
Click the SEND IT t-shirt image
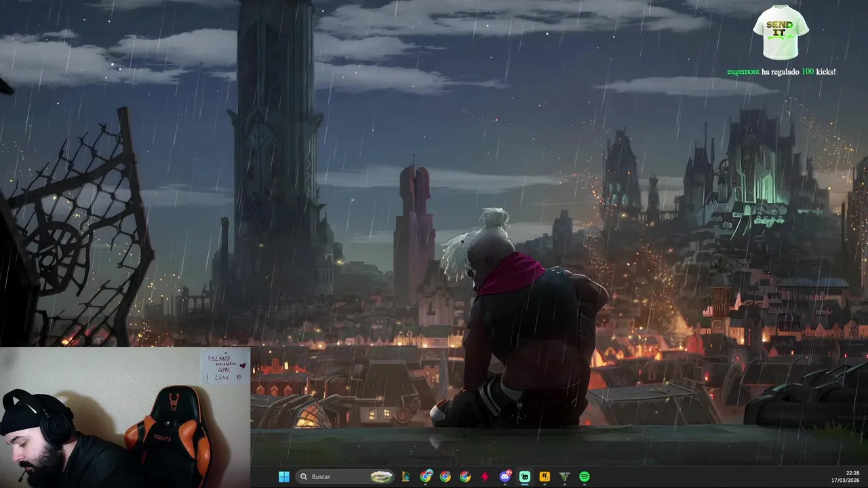tap(781, 32)
